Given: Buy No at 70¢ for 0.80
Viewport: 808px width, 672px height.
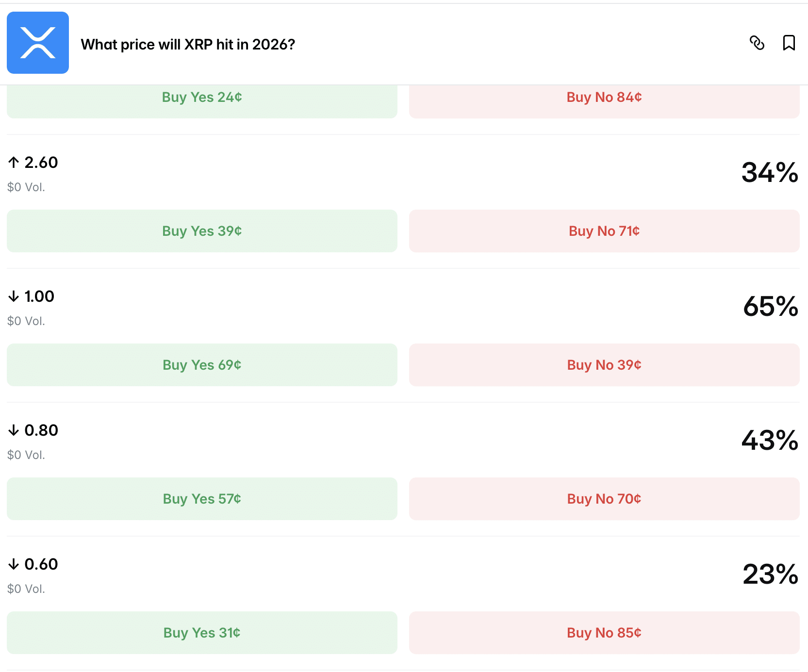Looking at the screenshot, I should (604, 499).
